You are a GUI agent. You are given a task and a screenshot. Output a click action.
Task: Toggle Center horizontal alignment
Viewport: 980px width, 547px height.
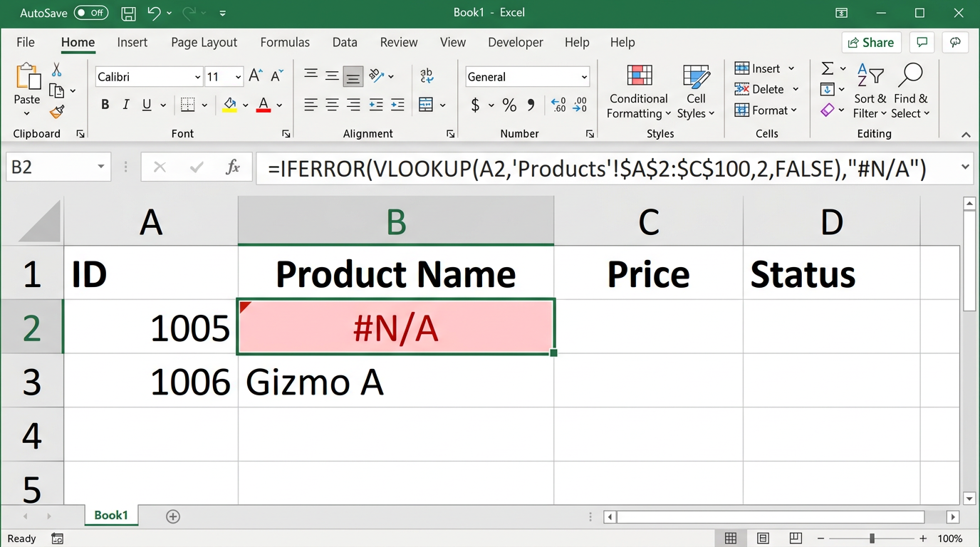[x=332, y=105]
